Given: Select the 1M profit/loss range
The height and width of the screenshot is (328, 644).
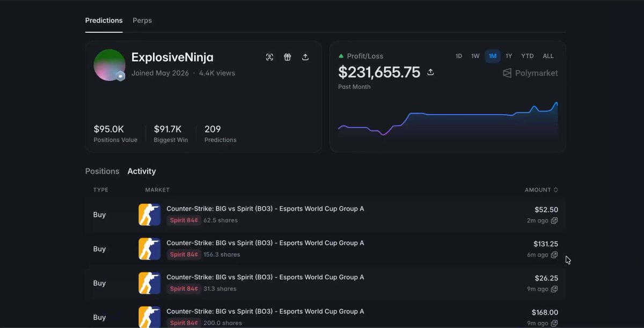Looking at the screenshot, I should tap(493, 56).
